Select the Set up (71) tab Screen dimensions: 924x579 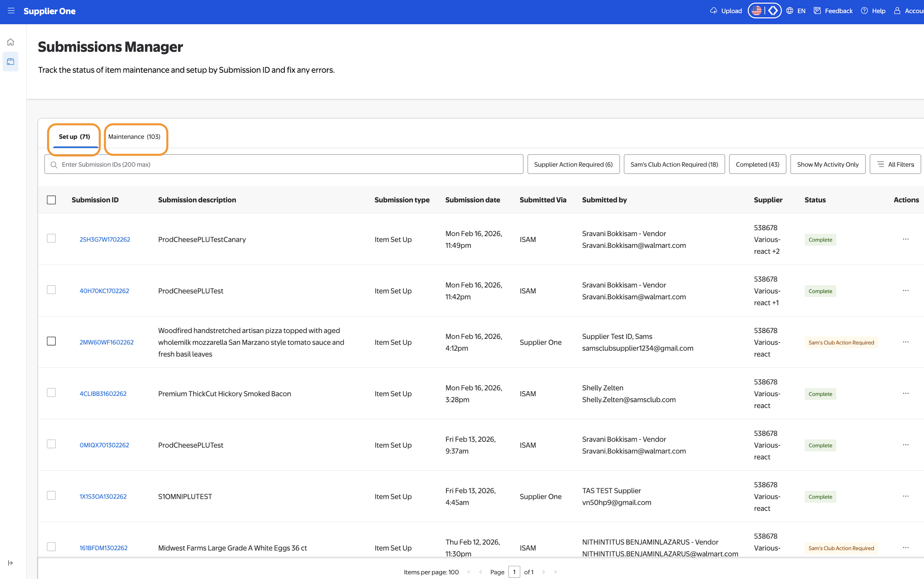(74, 137)
